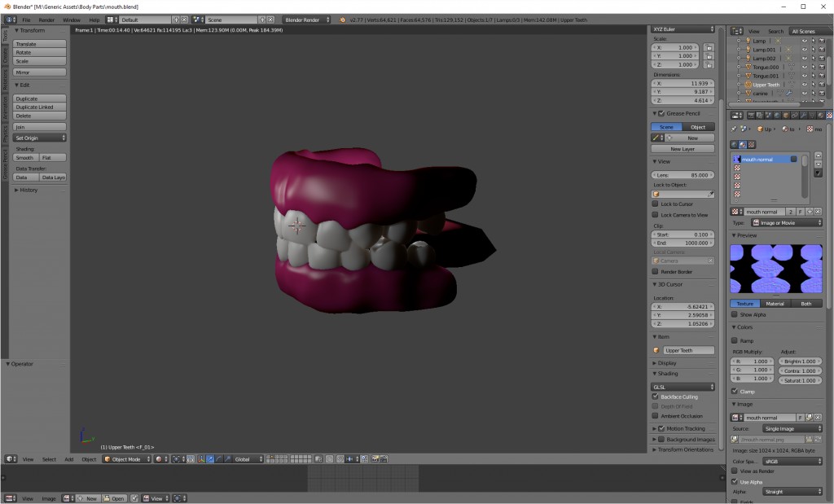The height and width of the screenshot is (504, 834).
Task: Open the Single Image source dropdown
Action: click(790, 427)
